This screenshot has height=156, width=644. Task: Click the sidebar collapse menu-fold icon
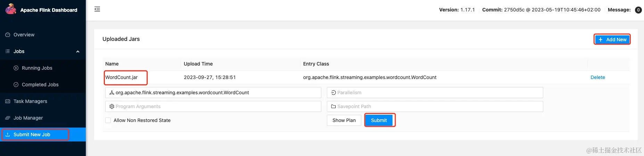97,9
